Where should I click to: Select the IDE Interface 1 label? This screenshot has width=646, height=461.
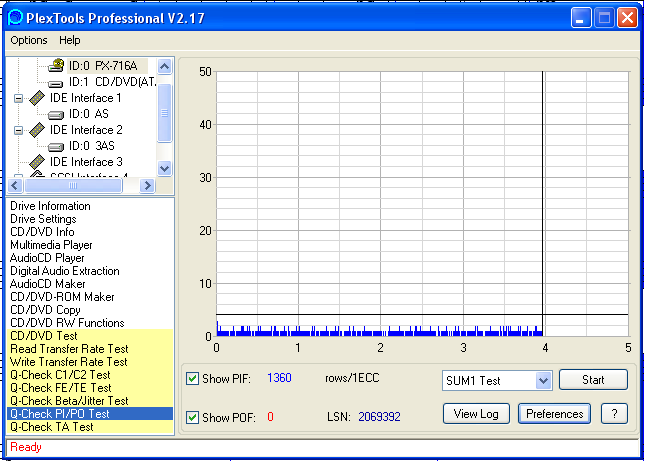86,98
